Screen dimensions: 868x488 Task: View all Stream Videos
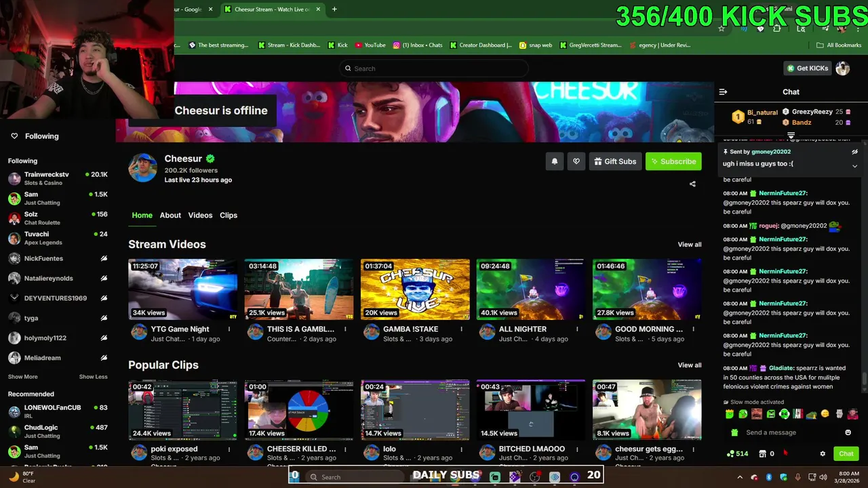pos(690,245)
